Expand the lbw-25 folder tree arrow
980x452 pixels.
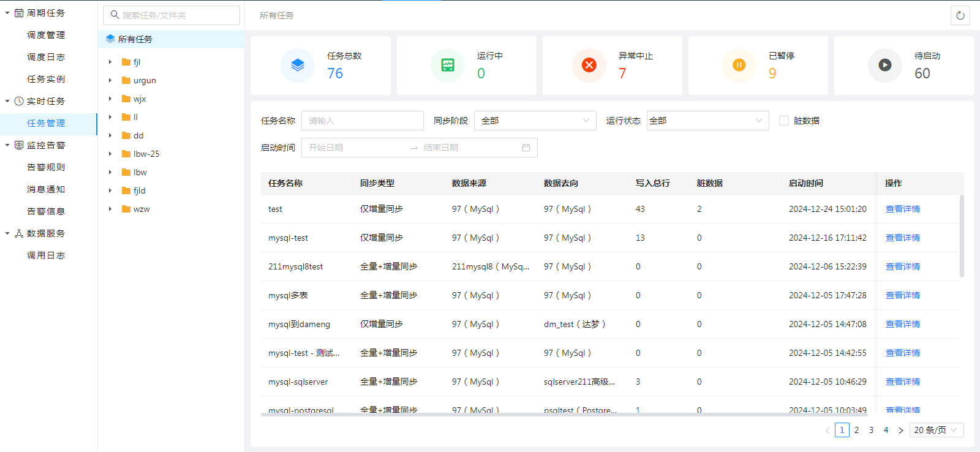pyautogui.click(x=110, y=154)
